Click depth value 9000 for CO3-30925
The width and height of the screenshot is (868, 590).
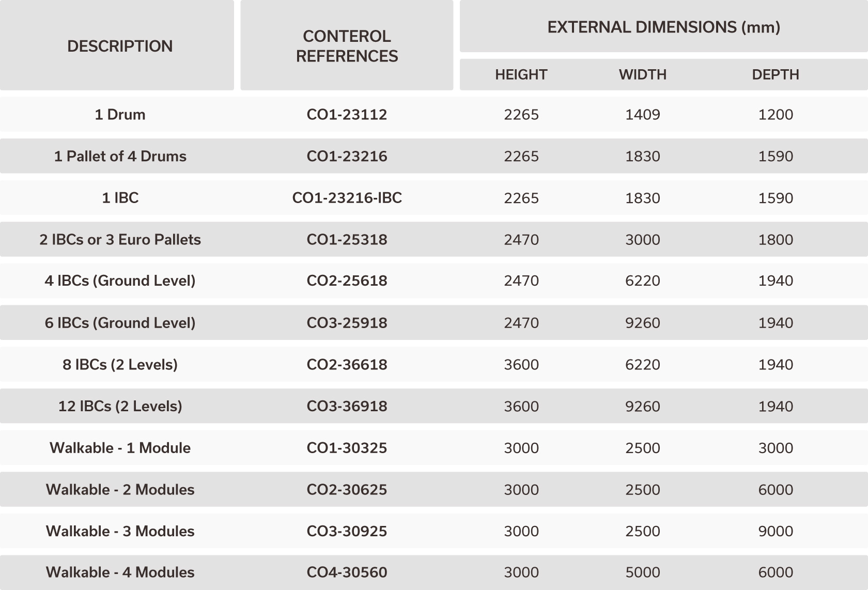click(776, 531)
